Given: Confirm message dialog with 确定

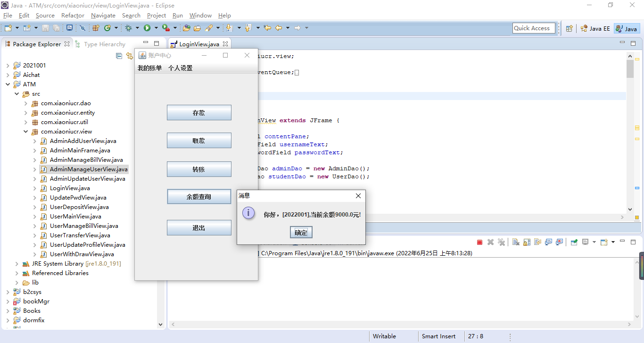Looking at the screenshot, I should [x=301, y=232].
